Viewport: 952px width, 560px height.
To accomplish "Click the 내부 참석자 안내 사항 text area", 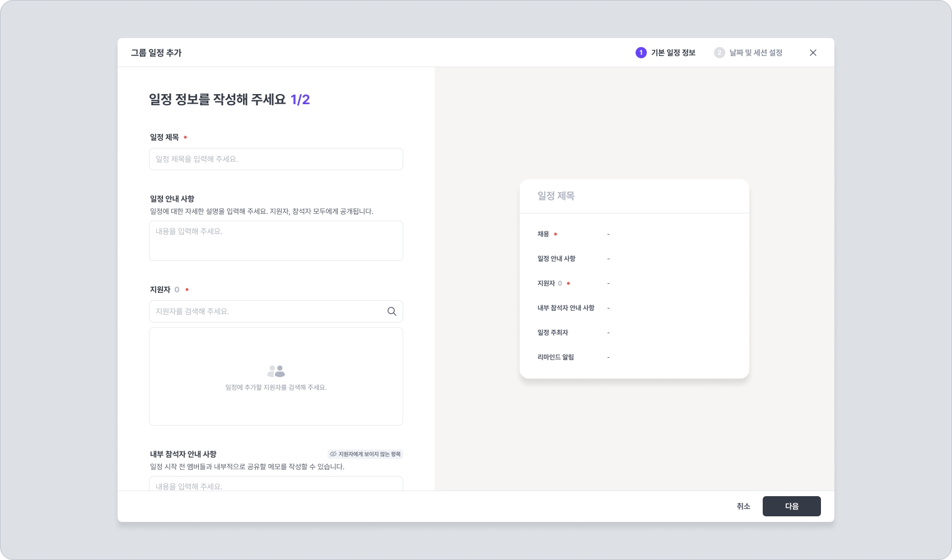I will pos(276,484).
